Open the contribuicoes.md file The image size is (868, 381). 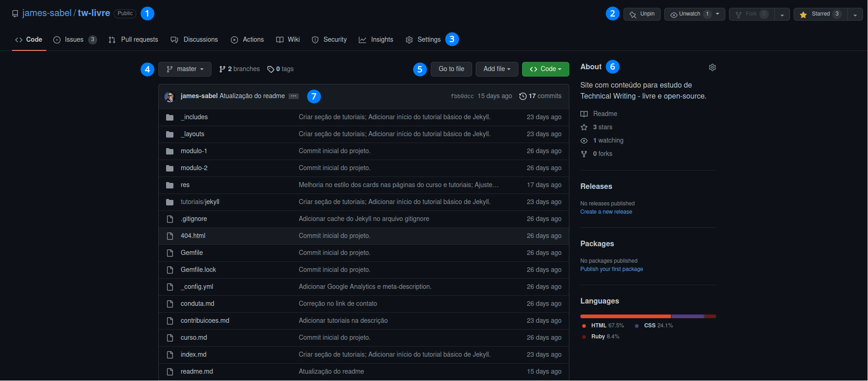click(x=205, y=321)
